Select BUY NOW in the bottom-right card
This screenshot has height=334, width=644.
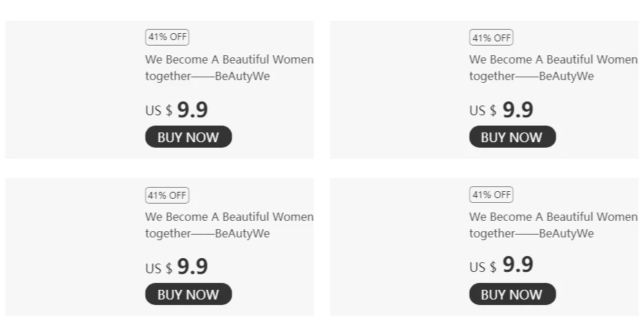pos(512,294)
